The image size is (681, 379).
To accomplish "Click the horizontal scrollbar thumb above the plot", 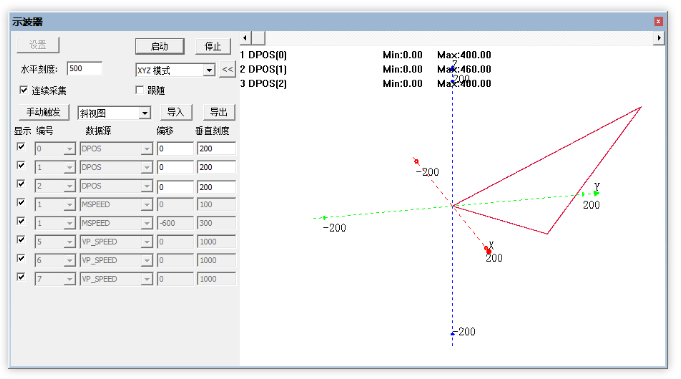I will pos(258,38).
